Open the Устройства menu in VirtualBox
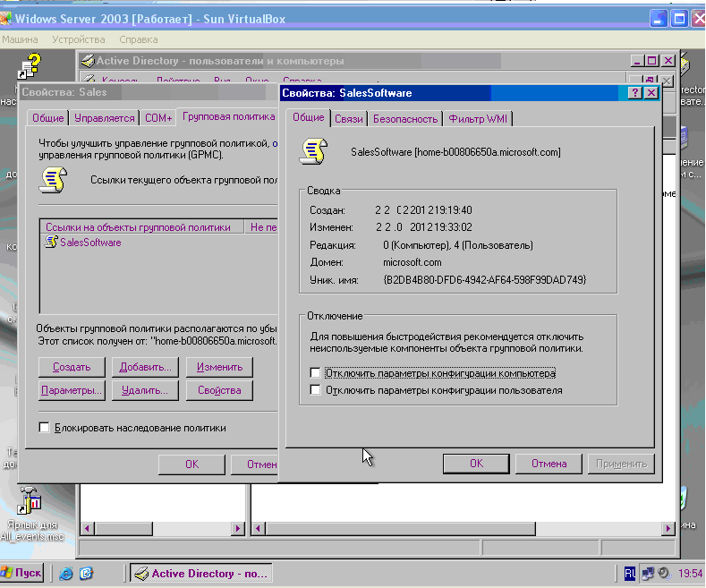706x588 pixels. [x=79, y=39]
